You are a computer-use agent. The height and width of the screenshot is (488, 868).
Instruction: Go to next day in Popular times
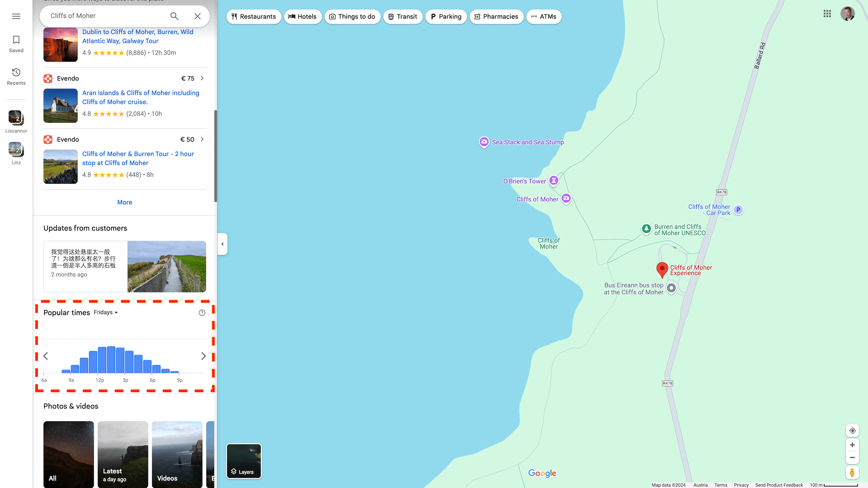(x=203, y=356)
